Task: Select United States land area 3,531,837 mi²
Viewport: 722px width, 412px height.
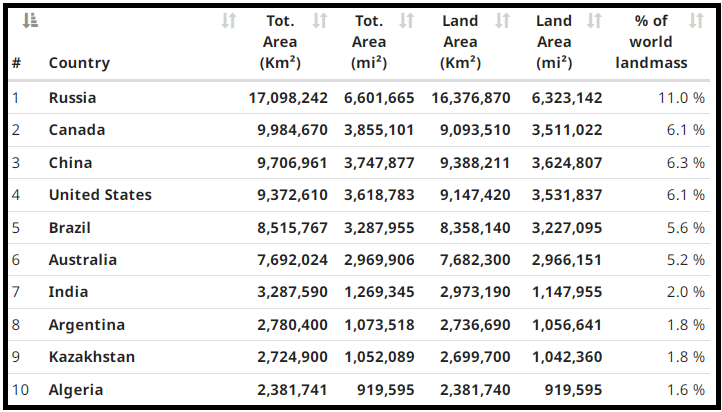Action: tap(567, 195)
